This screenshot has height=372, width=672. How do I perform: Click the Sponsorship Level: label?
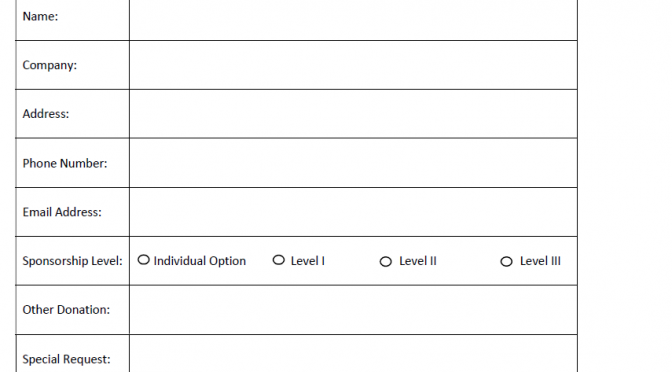[x=72, y=261]
